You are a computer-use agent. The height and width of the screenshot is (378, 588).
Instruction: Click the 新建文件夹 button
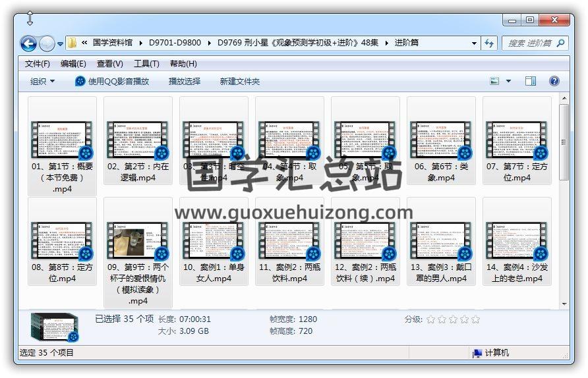pos(240,81)
